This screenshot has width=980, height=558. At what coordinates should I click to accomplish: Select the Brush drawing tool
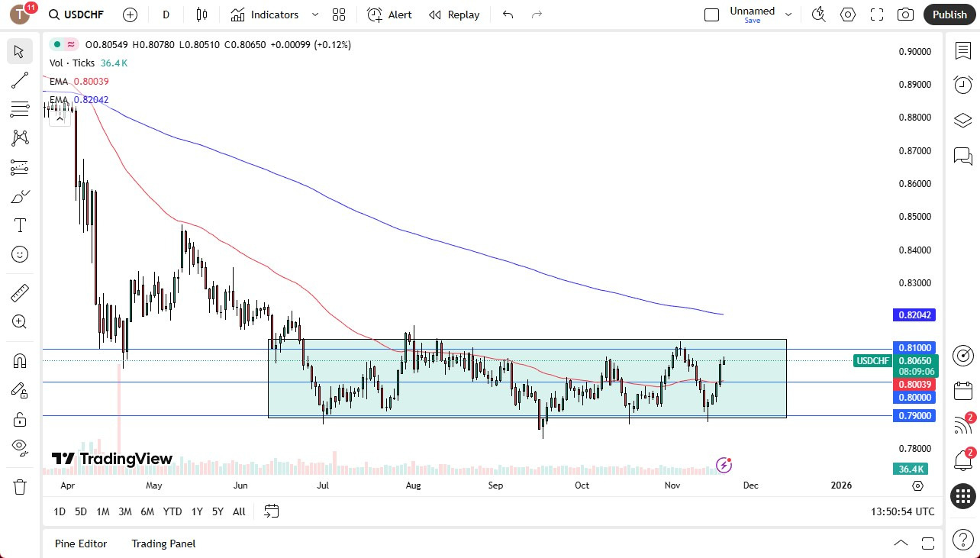tap(20, 196)
